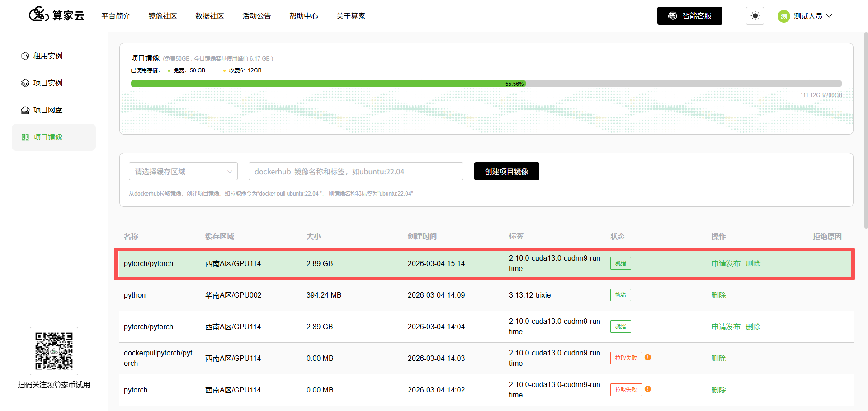Click the python image name cell
This screenshot has width=868, height=411.
[135, 295]
